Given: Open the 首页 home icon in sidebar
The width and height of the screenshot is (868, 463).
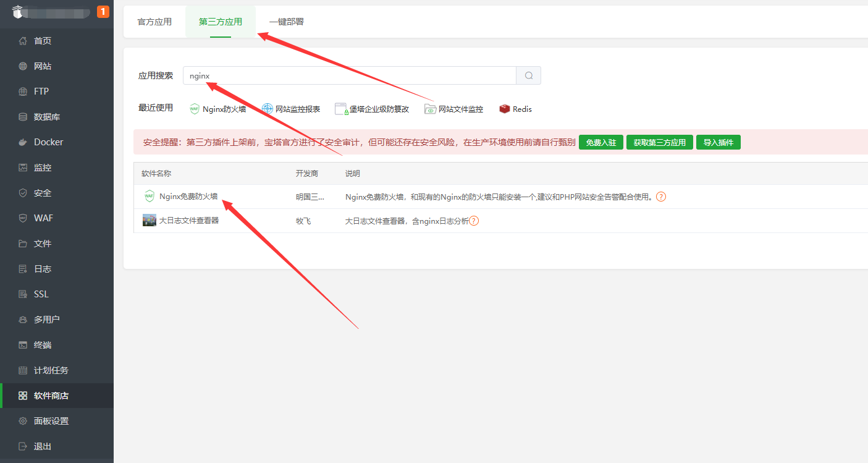Looking at the screenshot, I should (x=23, y=41).
